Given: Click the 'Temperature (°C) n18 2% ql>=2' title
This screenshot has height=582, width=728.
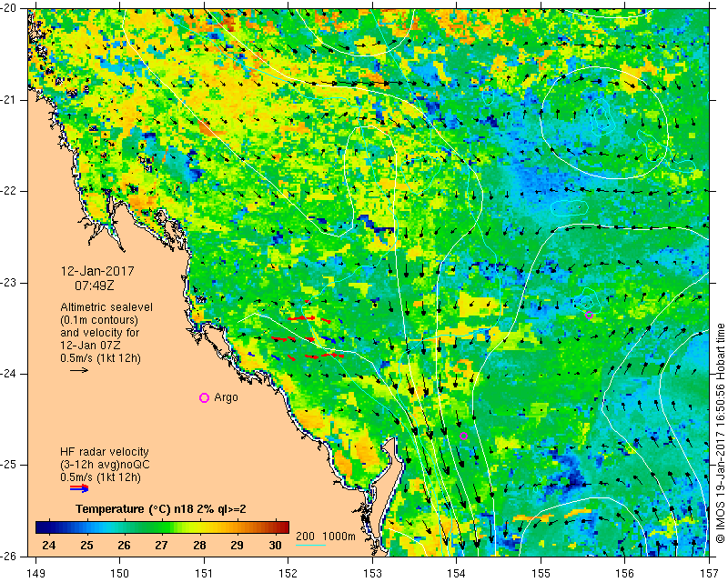Looking at the screenshot, I should pos(161,509).
